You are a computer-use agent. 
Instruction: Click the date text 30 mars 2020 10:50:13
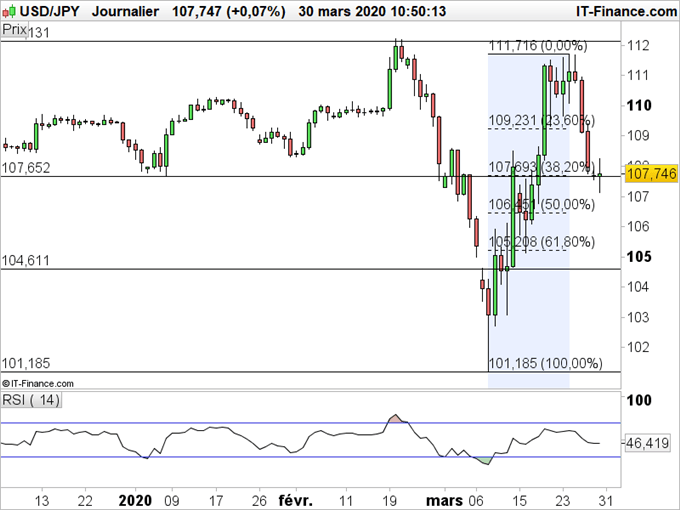tap(372, 11)
